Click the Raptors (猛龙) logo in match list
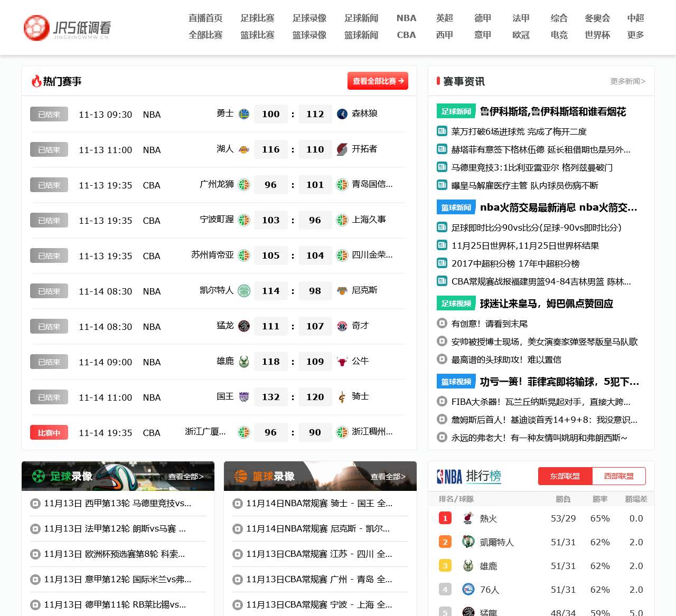The image size is (676, 616). coord(244,326)
